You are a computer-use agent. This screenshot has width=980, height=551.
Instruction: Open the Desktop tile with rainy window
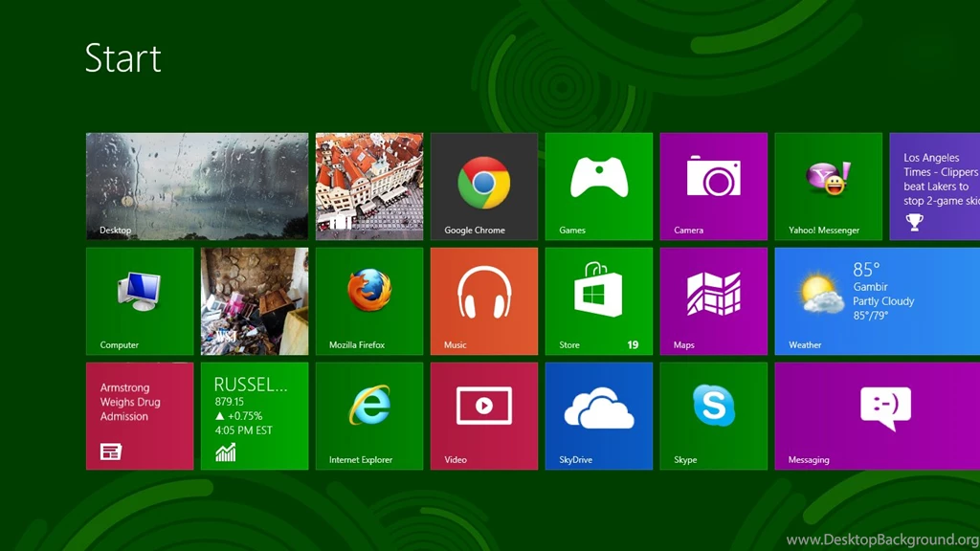(197, 187)
